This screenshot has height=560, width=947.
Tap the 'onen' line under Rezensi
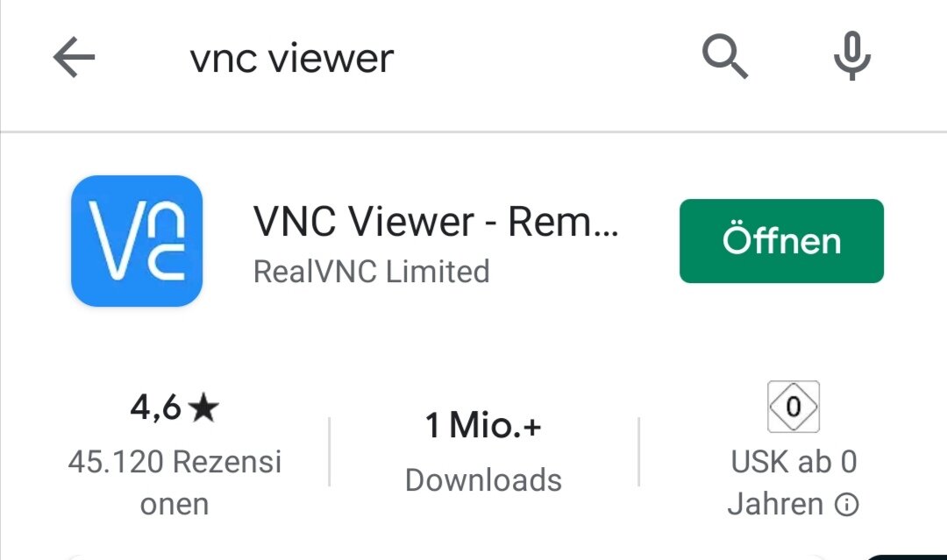pyautogui.click(x=174, y=505)
